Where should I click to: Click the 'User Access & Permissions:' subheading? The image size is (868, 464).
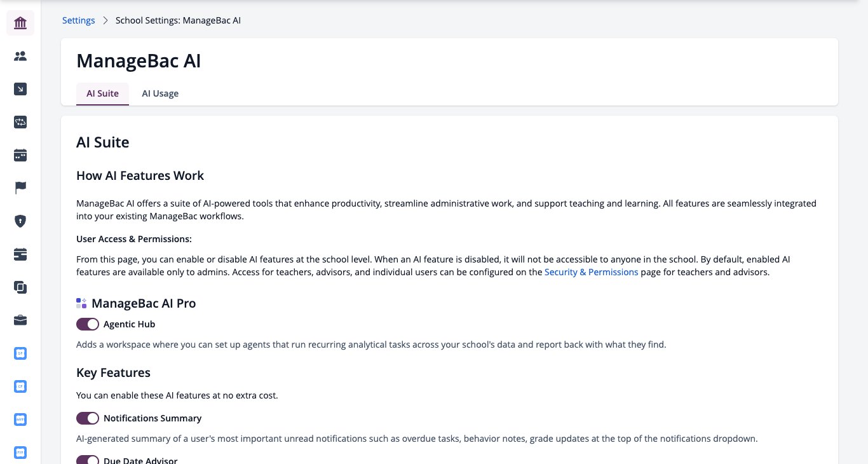tap(134, 239)
